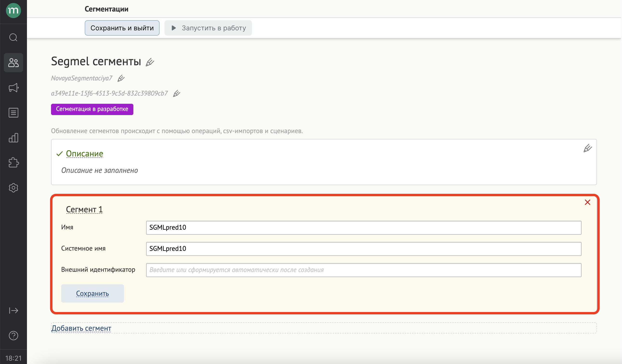
Task: Click the Внешний идентификатор input field
Action: pos(363,270)
